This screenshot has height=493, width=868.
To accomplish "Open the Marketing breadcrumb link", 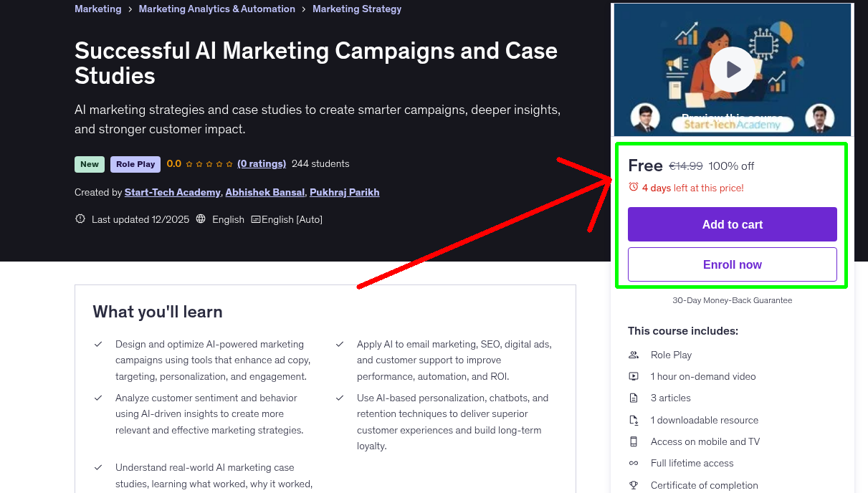I will coord(98,9).
